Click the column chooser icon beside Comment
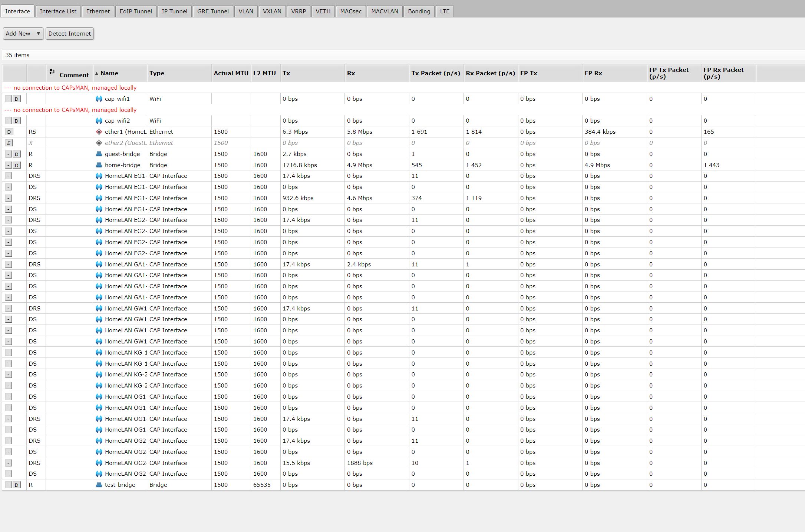Image resolution: width=805 pixels, height=532 pixels. (52, 72)
